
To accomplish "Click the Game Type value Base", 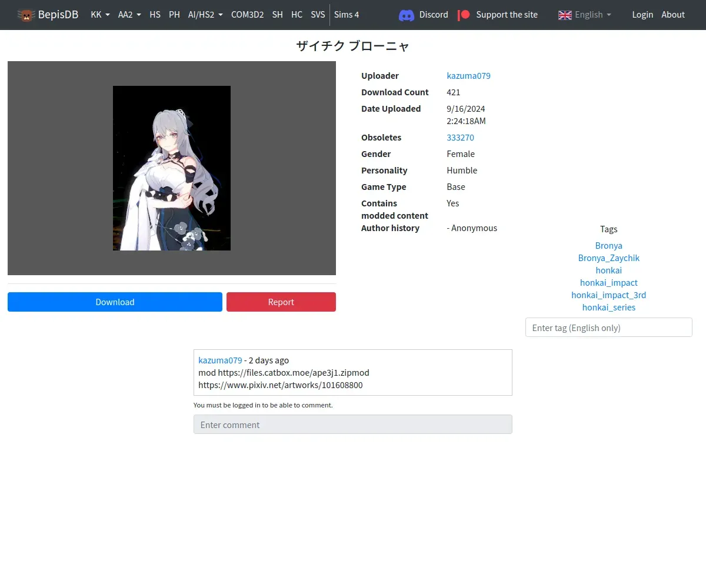I will click(x=456, y=187).
